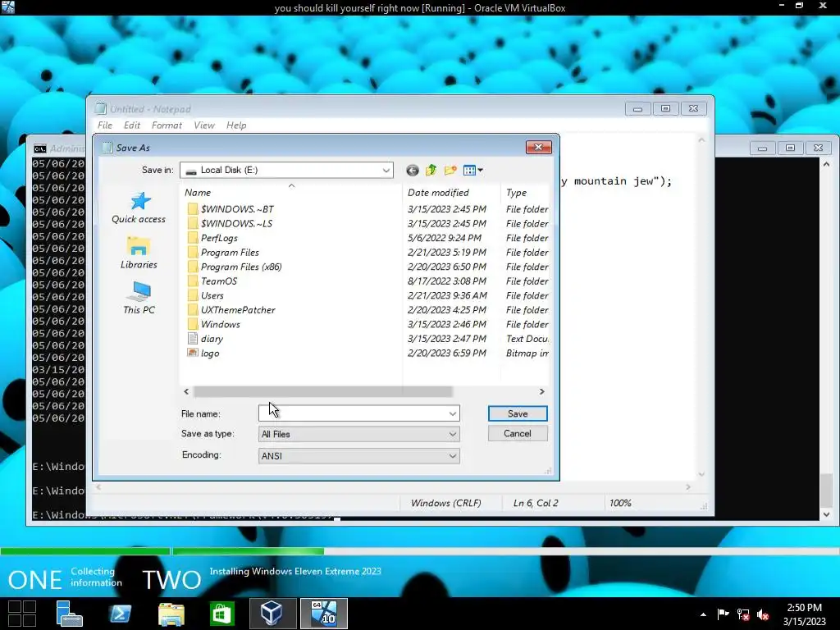The width and height of the screenshot is (840, 630).
Task: Click the Action Center flag tray icon
Action: coord(723,614)
